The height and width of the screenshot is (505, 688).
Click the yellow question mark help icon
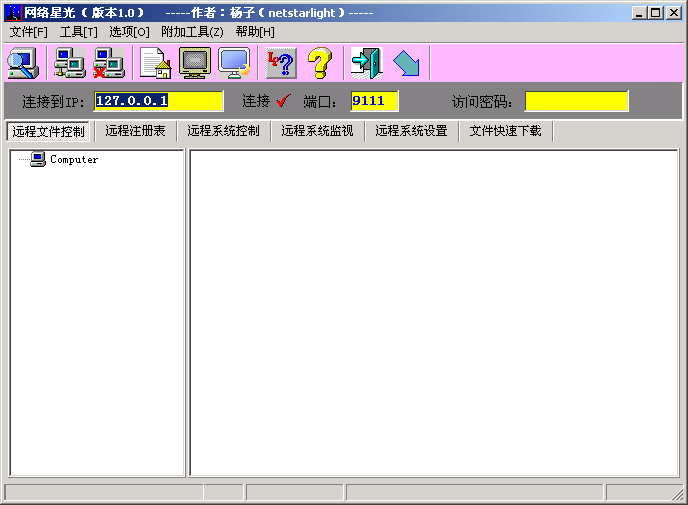[x=319, y=63]
